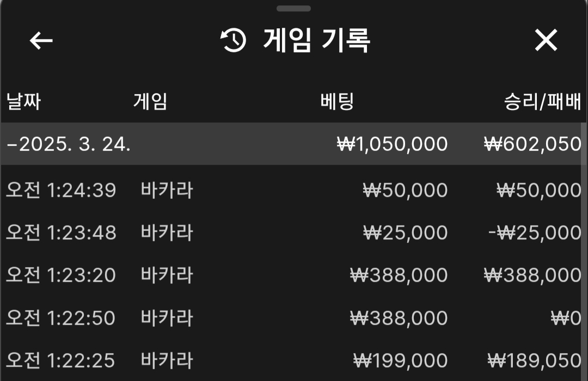Click the ₩189,050 win amount

pos(534,360)
